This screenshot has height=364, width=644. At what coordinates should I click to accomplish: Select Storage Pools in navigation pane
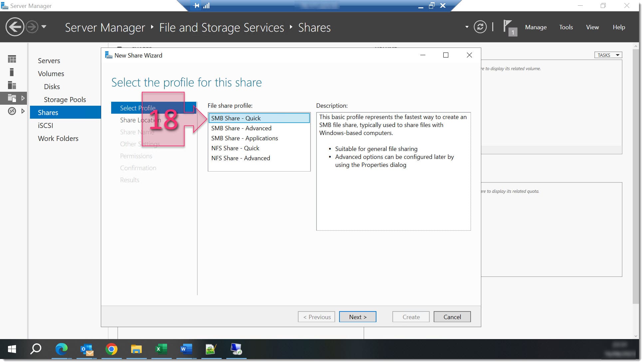65,100
